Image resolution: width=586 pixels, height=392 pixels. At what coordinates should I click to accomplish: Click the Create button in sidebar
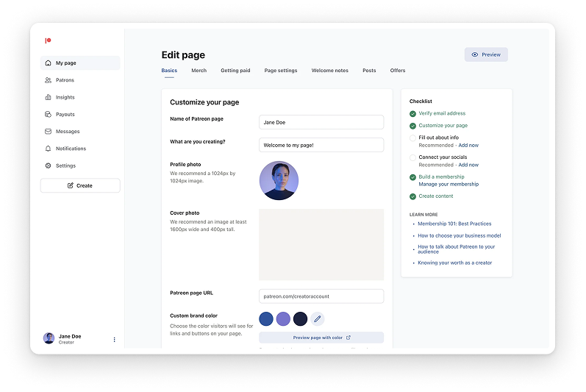(80, 185)
